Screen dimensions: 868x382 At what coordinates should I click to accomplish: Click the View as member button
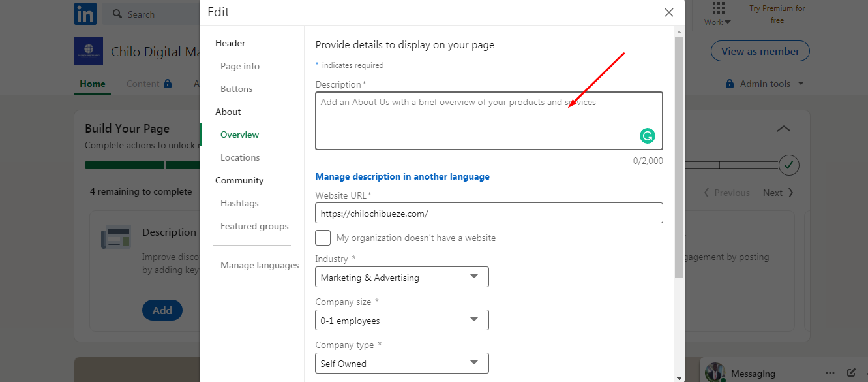coord(760,52)
